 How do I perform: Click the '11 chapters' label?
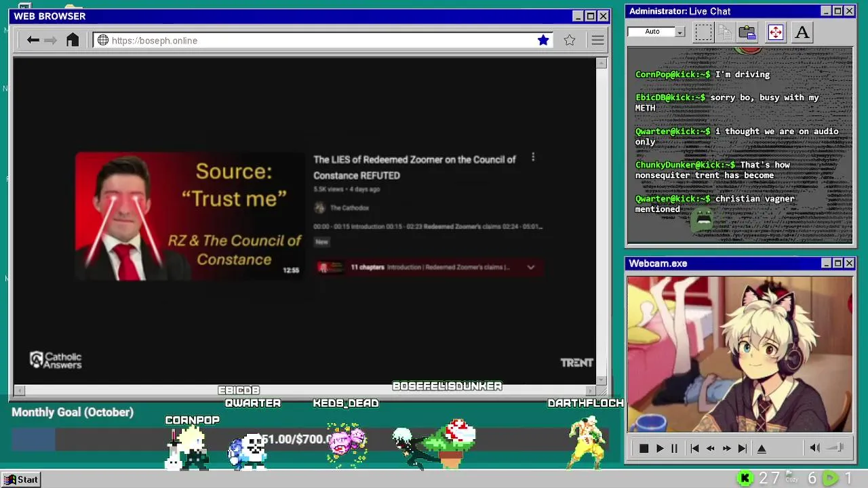368,267
